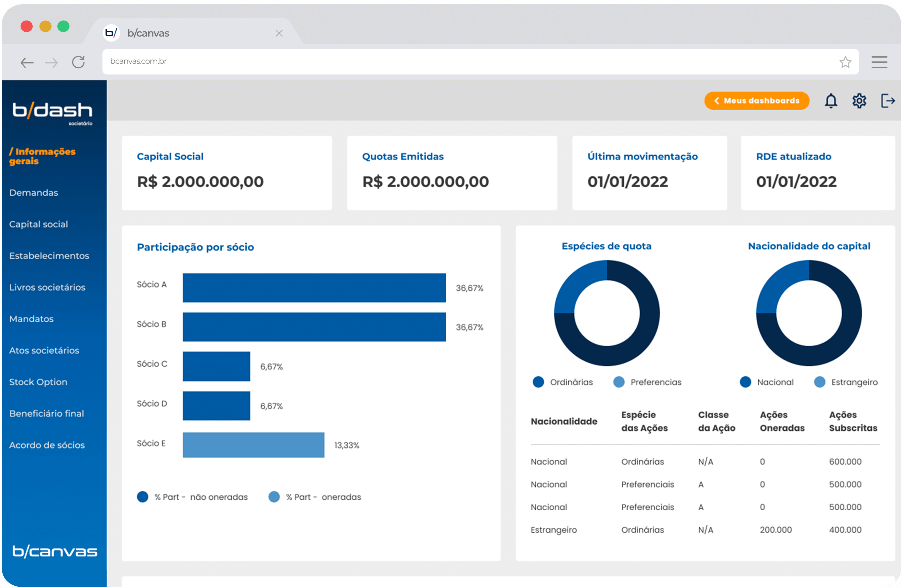Click the Classe da Ação column header
Screen dimensions: 902x588
717,421
